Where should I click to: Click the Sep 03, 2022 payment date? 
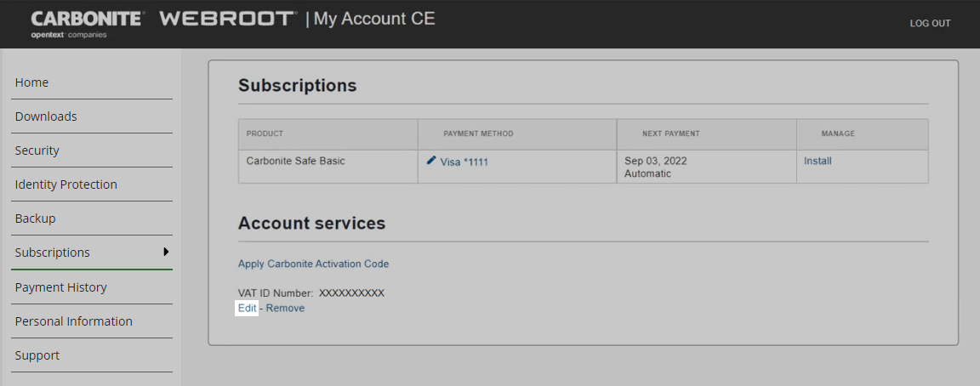pyautogui.click(x=656, y=161)
